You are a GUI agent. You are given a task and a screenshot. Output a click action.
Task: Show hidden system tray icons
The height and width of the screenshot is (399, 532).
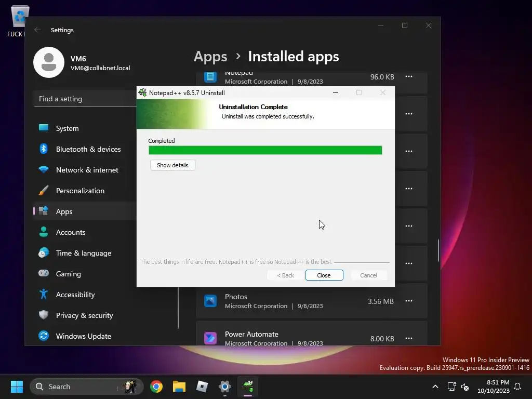coord(435,387)
